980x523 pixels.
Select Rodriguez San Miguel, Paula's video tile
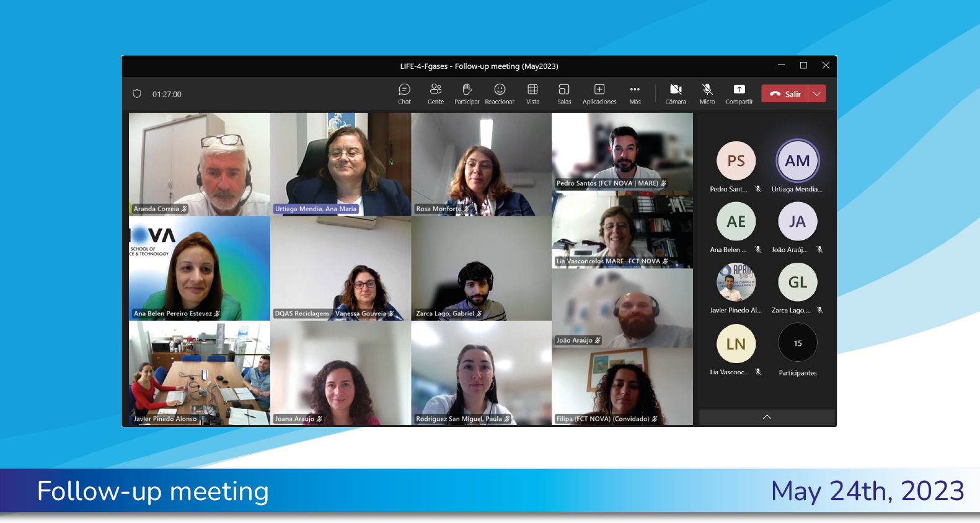click(481, 373)
